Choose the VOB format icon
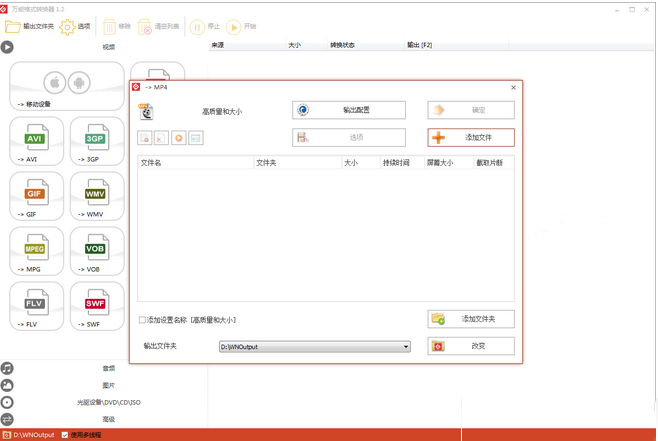658x441 pixels. [x=97, y=251]
